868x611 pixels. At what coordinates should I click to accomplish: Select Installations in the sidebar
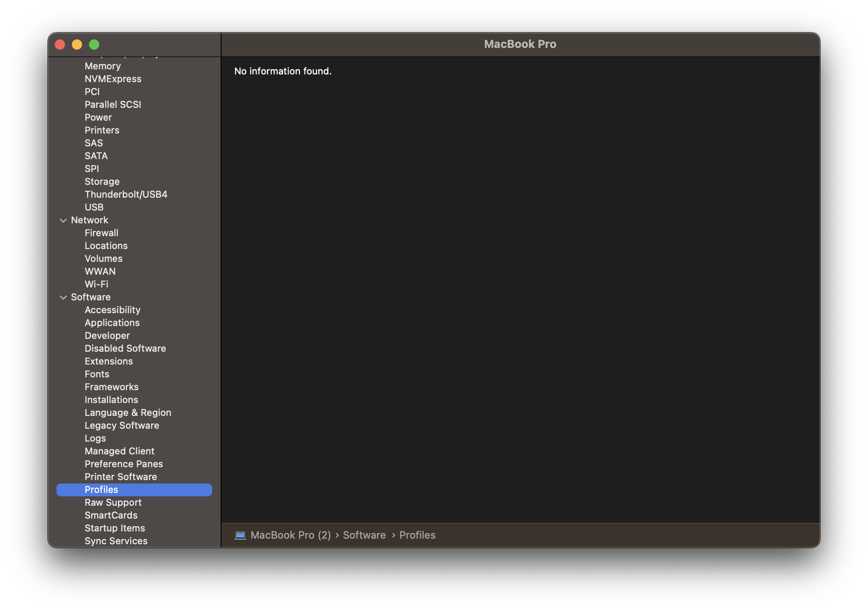[x=111, y=400]
